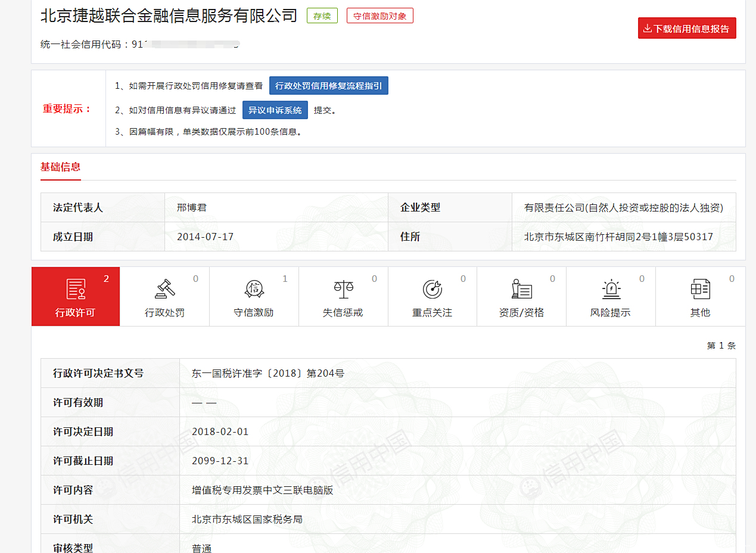Screen dimensions: 756x553
Task: Open 行政处罚信用修复流程指引 guide
Action: 329,86
